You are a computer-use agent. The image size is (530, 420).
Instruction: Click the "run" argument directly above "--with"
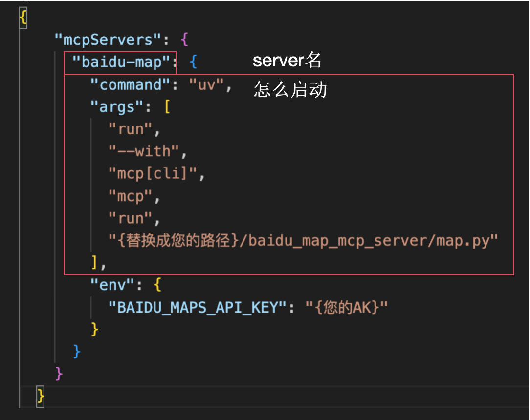click(130, 129)
